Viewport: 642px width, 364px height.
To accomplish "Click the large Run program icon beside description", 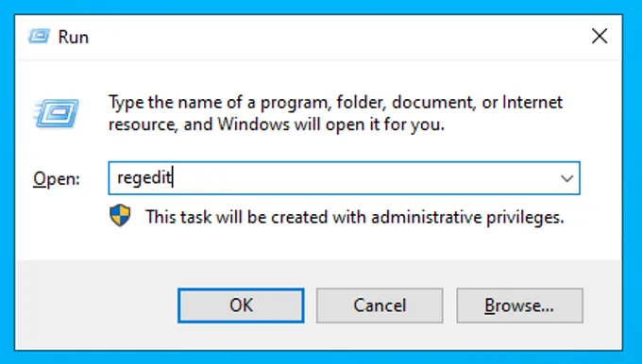I will (x=57, y=113).
